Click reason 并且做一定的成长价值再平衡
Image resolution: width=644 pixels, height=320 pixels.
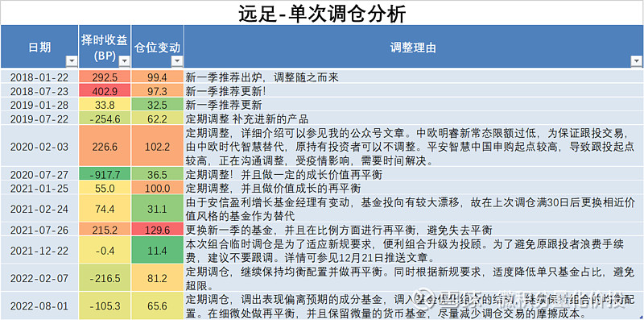coord(413,174)
